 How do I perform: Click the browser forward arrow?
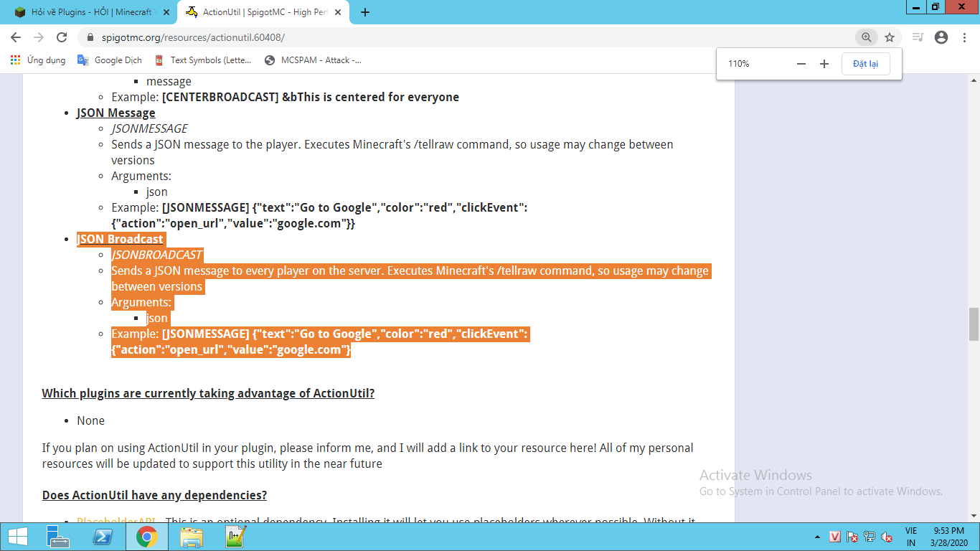pos(39,37)
